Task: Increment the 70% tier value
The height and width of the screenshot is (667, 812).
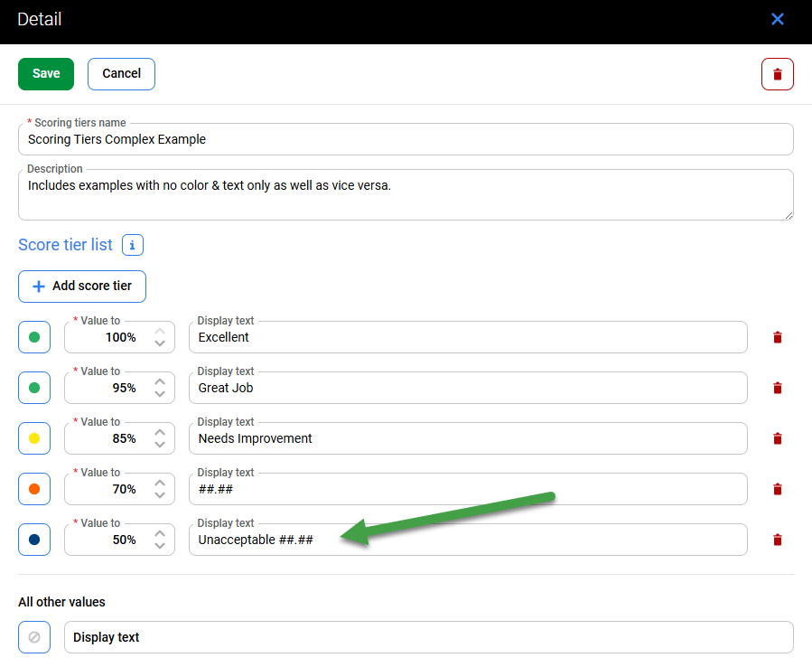Action: [160, 483]
